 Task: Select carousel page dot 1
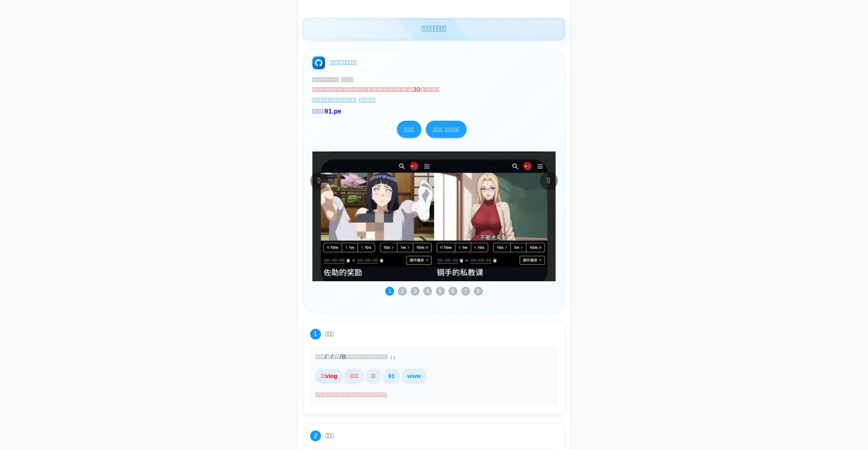390,291
